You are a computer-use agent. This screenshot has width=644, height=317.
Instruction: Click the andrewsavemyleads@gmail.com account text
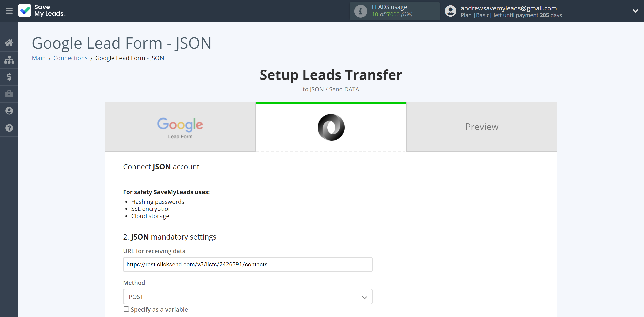click(x=509, y=8)
